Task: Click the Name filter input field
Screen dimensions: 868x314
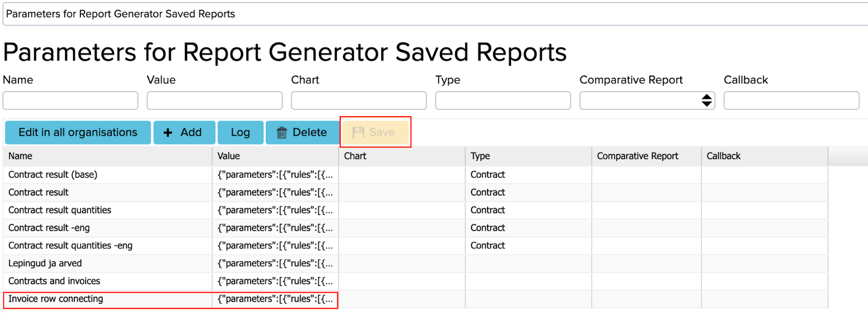Action: 71,101
